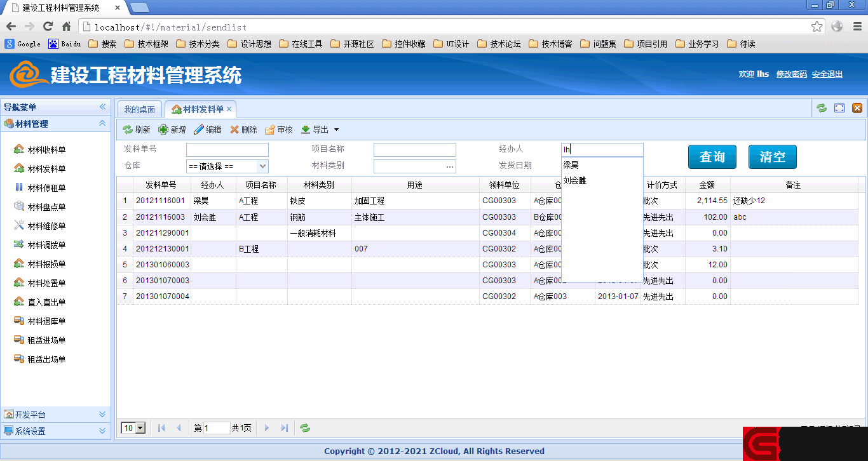Open 直入直出单 in the navigation menu

[x=39, y=302]
